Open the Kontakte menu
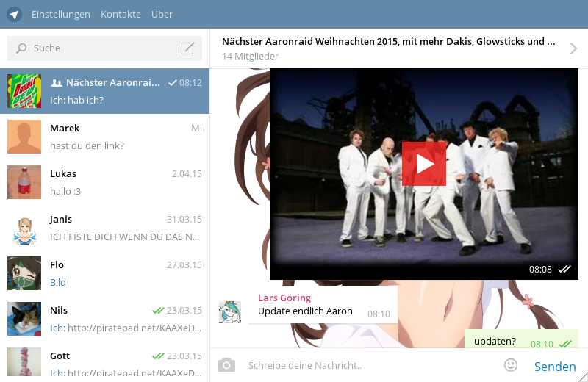The width and height of the screenshot is (588, 382). tap(121, 14)
